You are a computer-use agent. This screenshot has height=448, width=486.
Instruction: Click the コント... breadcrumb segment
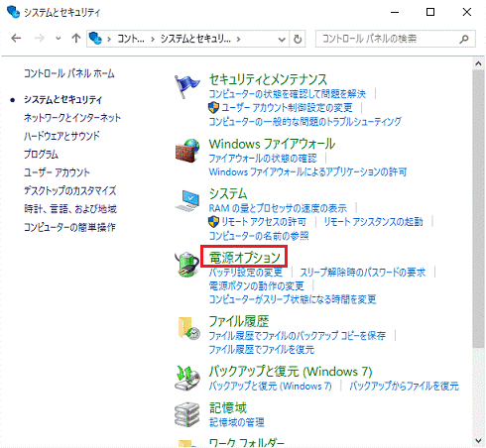pyautogui.click(x=131, y=39)
